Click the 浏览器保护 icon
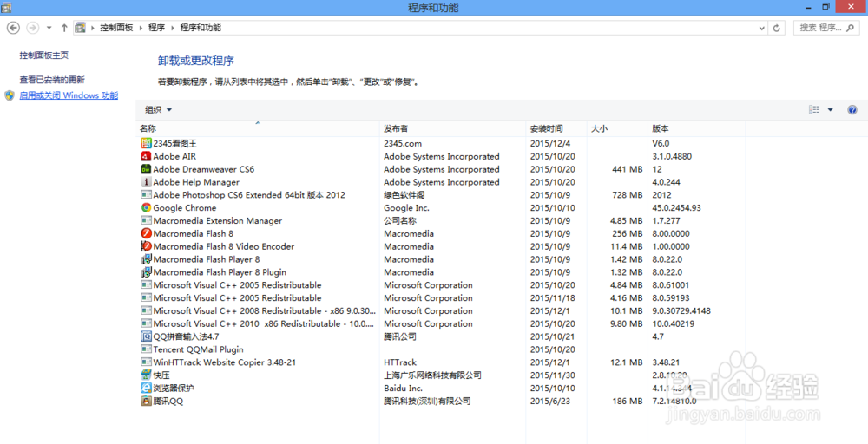Screen dimensions: 868x444 click(146, 388)
